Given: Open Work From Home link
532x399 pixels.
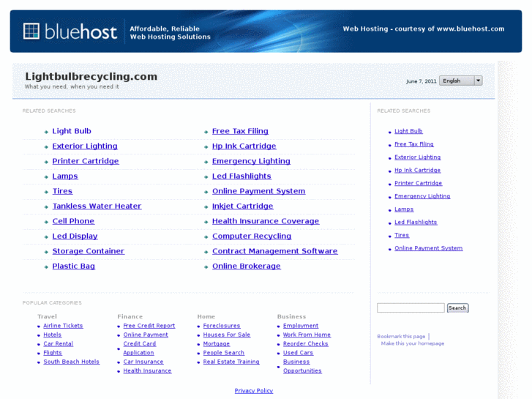Looking at the screenshot, I should click(x=307, y=335).
